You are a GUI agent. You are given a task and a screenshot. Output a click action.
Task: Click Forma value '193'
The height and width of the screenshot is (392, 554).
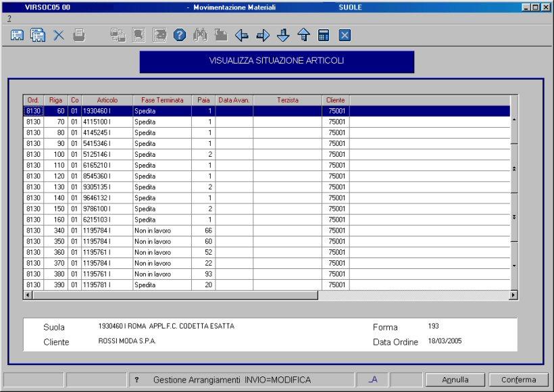pyautogui.click(x=433, y=326)
